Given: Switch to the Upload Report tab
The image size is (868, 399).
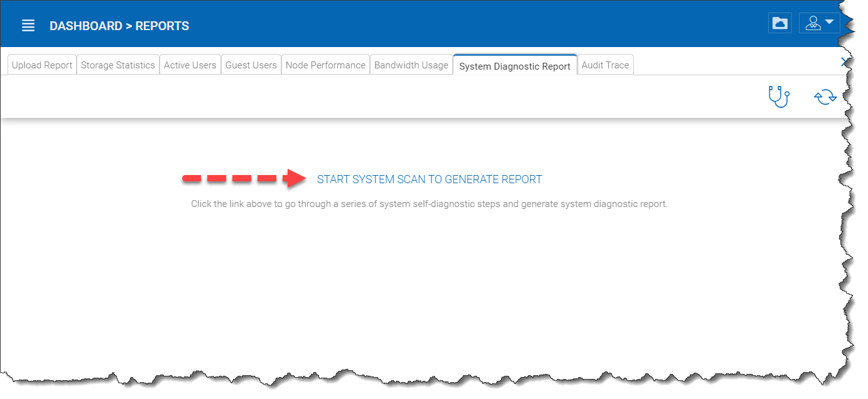Looking at the screenshot, I should pyautogui.click(x=42, y=65).
